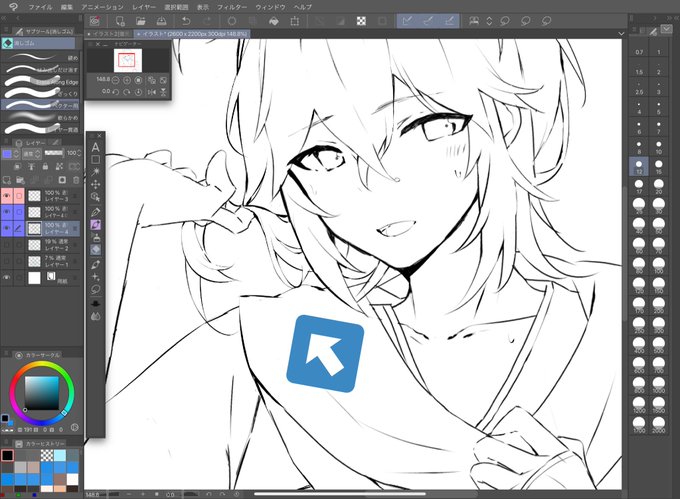Image resolution: width=680 pixels, height=499 pixels.
Task: Toggle first snap-to-ruler button in command bar
Action: coord(407,21)
